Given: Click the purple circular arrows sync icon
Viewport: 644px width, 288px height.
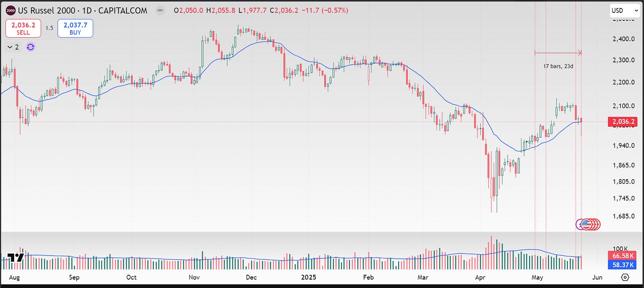Looking at the screenshot, I should pyautogui.click(x=31, y=47).
